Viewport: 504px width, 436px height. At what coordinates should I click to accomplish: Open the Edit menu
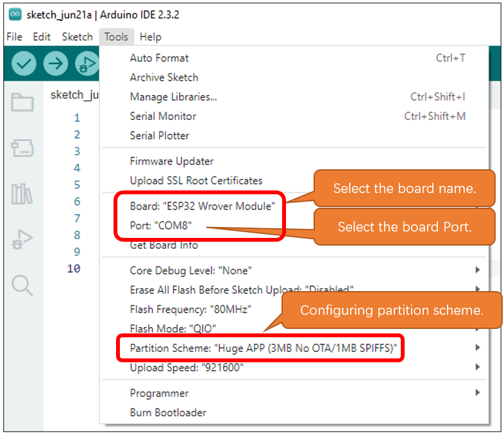click(x=42, y=37)
